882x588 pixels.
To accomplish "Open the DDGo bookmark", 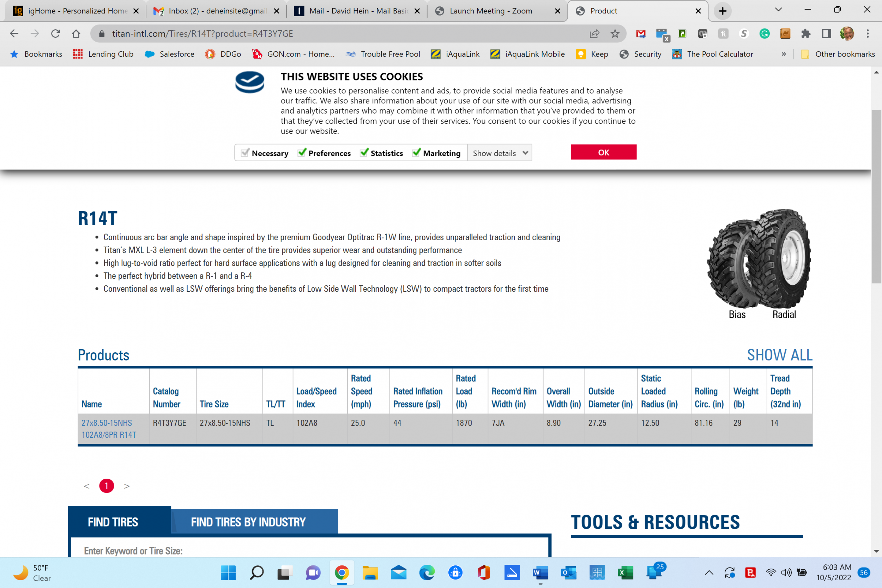I will click(223, 54).
